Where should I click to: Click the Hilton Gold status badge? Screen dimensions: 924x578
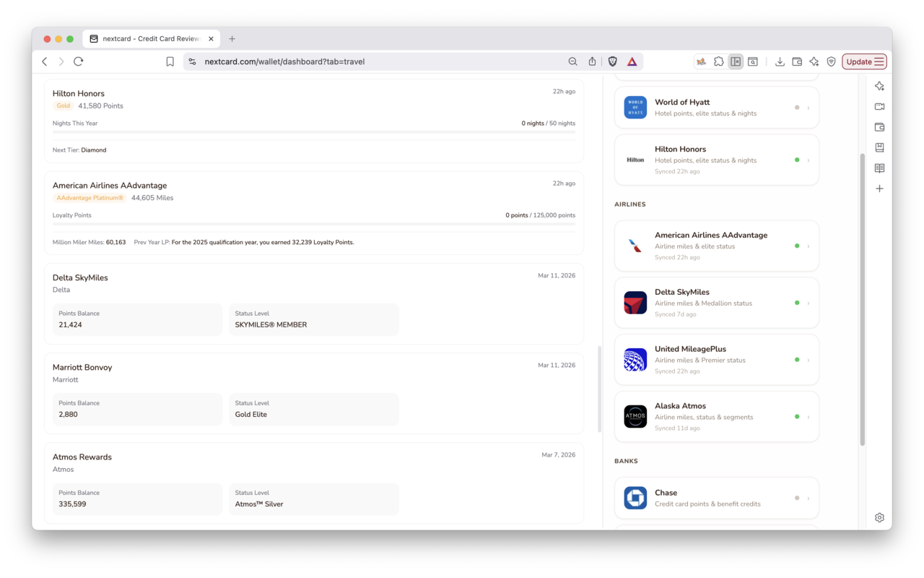(x=64, y=106)
